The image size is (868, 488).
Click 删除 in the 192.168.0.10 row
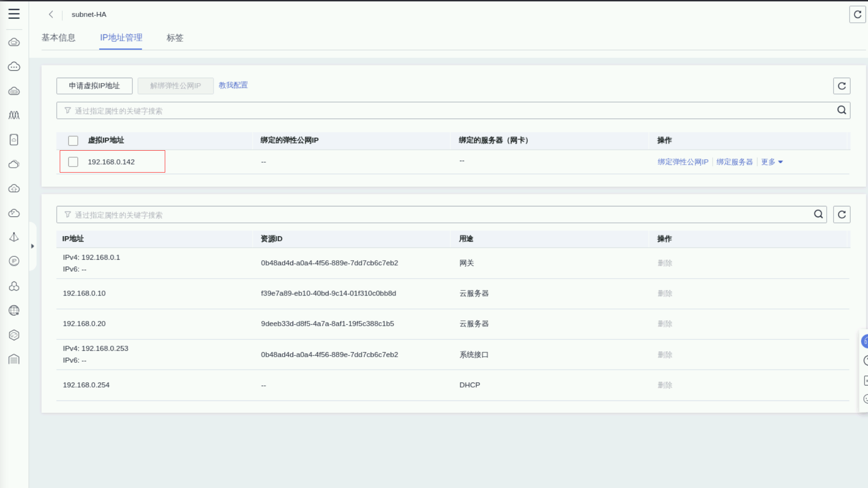coord(665,293)
